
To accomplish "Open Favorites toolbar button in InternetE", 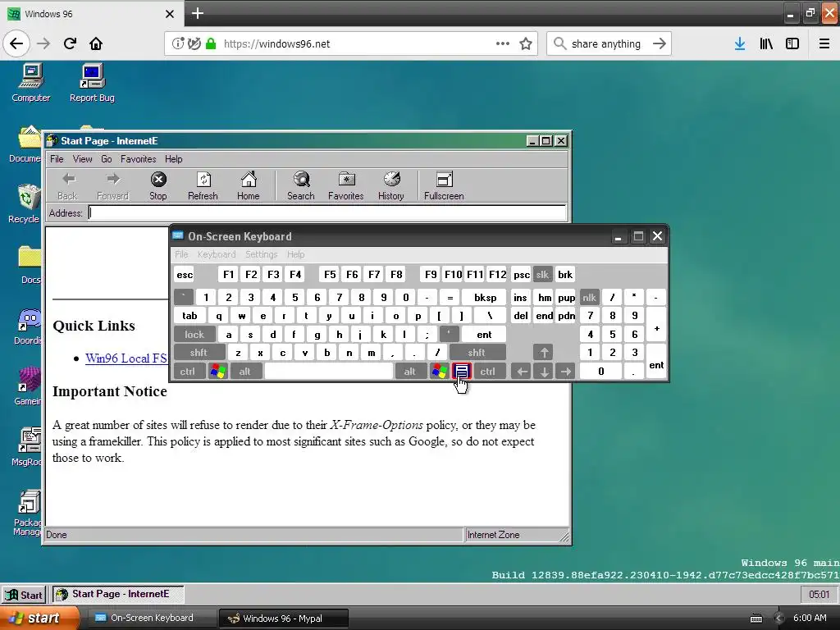I will click(x=346, y=185).
